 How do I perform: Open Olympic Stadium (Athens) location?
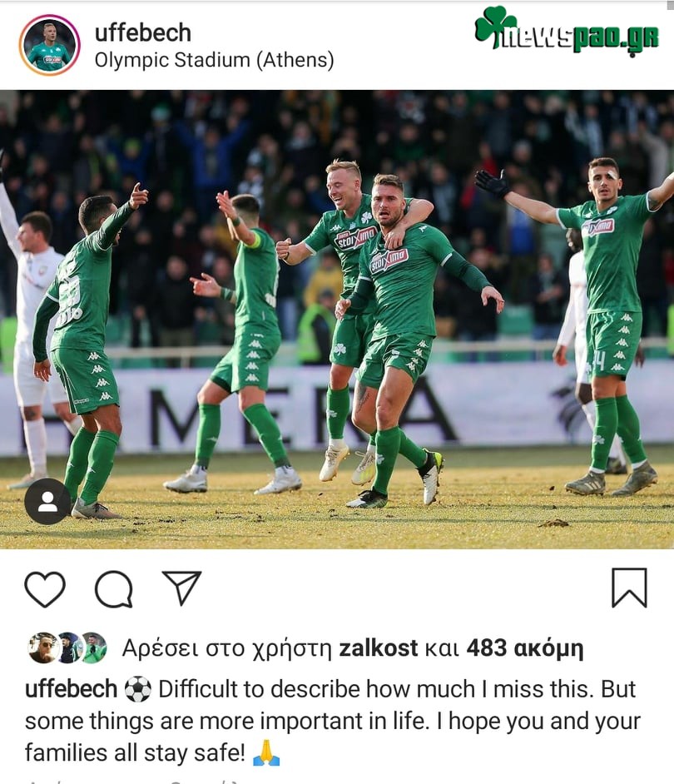(214, 60)
